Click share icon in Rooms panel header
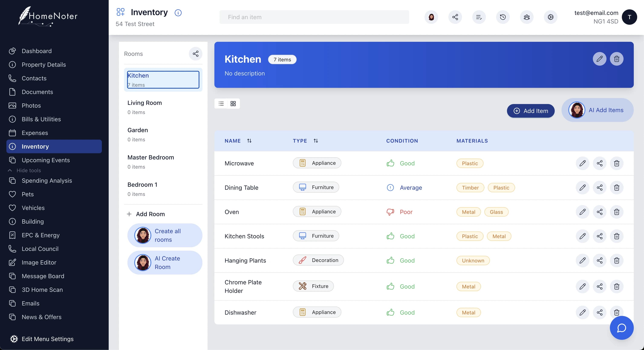The image size is (644, 350). (x=195, y=54)
